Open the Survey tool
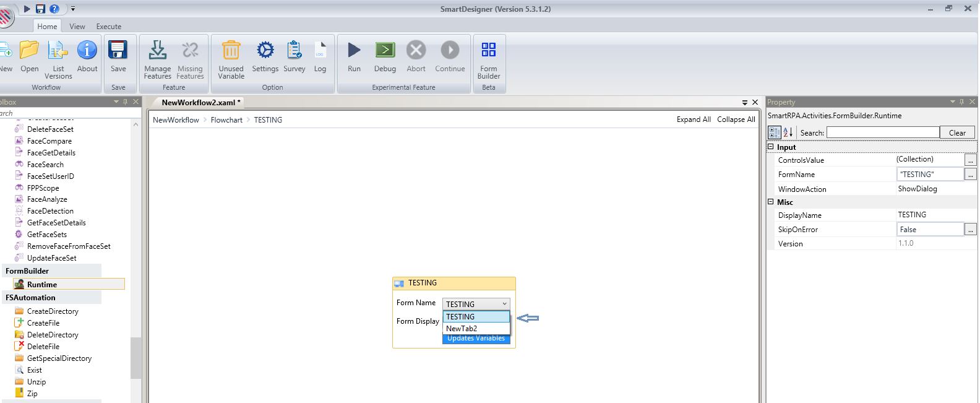The width and height of the screenshot is (980, 403). click(x=294, y=50)
